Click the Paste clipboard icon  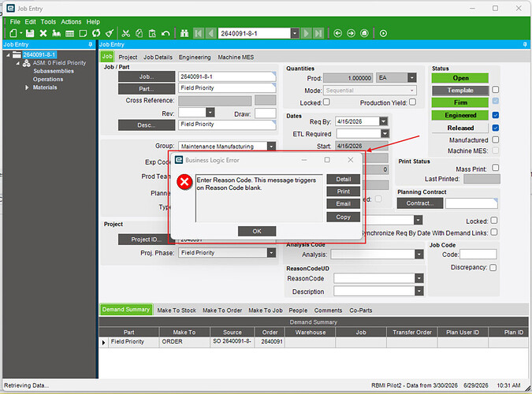coord(152,33)
